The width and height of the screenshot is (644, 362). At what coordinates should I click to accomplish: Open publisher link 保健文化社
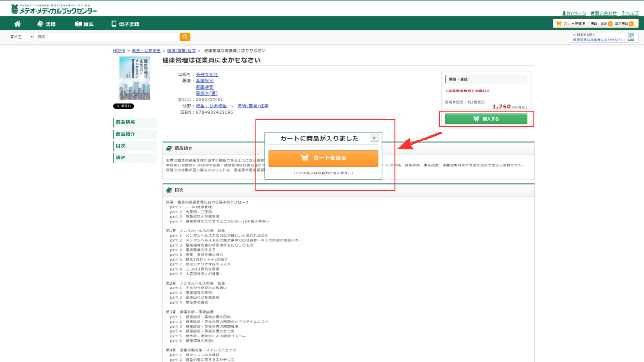[207, 74]
